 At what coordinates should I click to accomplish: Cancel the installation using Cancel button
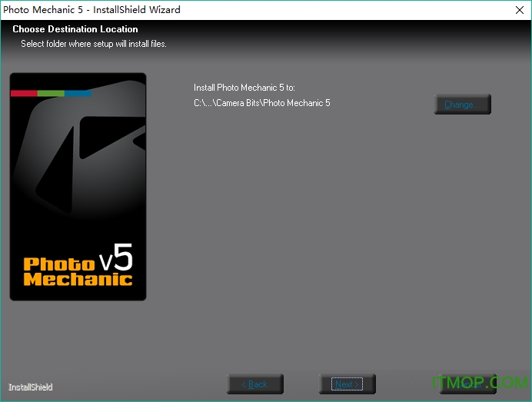[x=469, y=384]
